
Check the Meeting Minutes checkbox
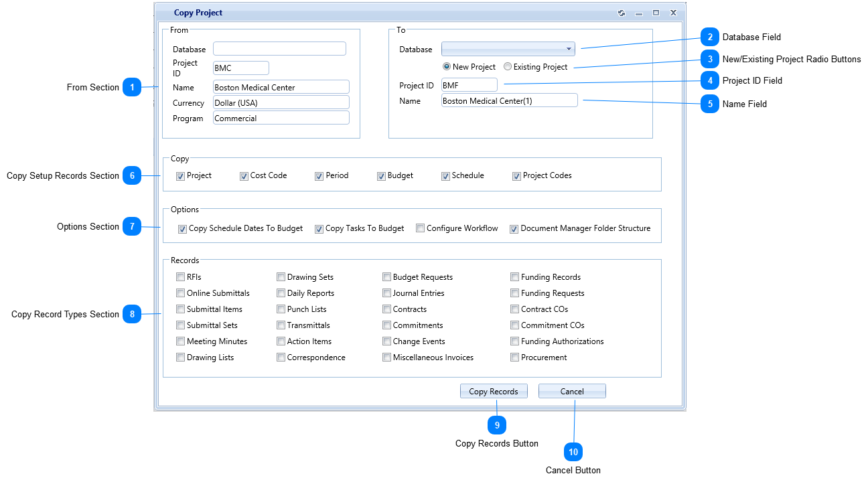coord(181,341)
